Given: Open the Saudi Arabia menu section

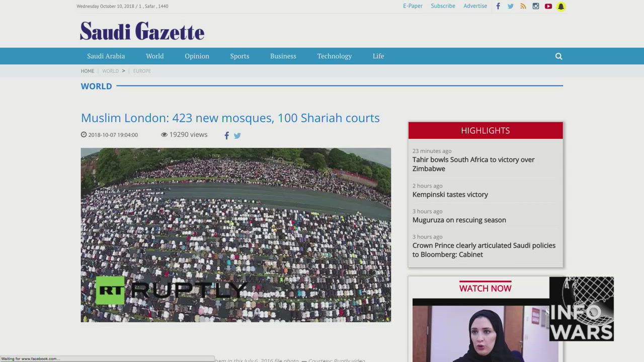Looking at the screenshot, I should [106, 56].
